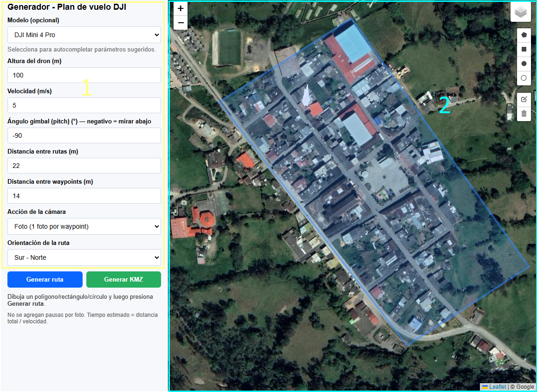Screen dimensions: 537x392
Task: Activate the edit layers tool
Action: pos(524,99)
